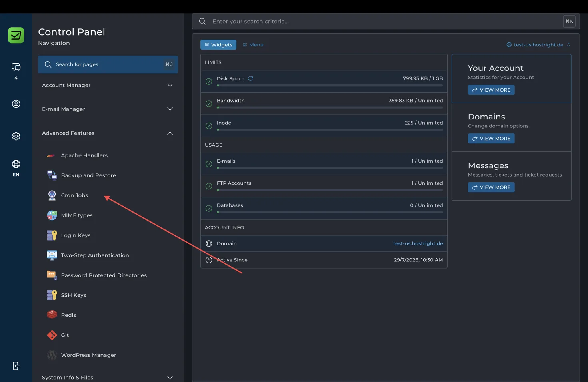Click the E-mails status check icon
The image size is (588, 382).
[x=209, y=164]
